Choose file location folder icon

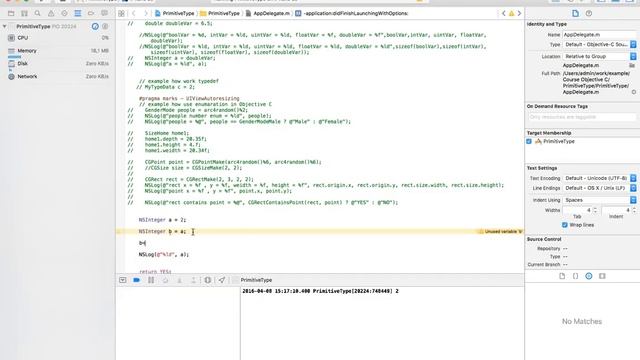(632, 65)
